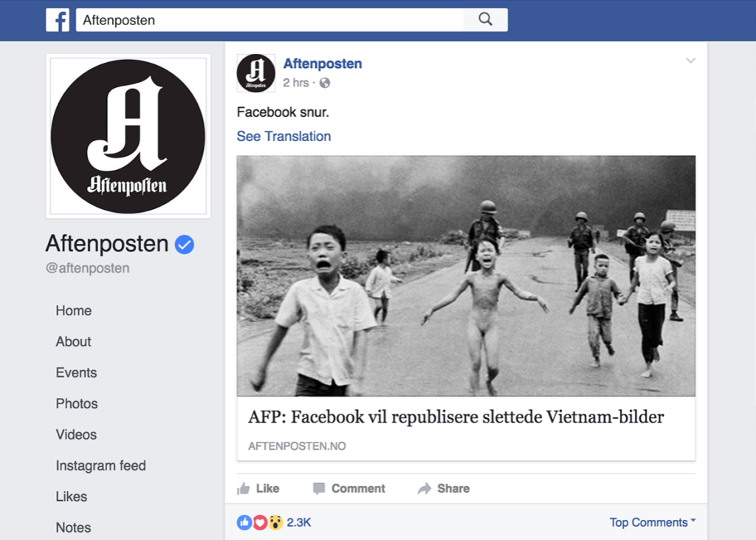Viewport: 756px width, 540px height.
Task: Open the Notes page section
Action: pos(73,527)
